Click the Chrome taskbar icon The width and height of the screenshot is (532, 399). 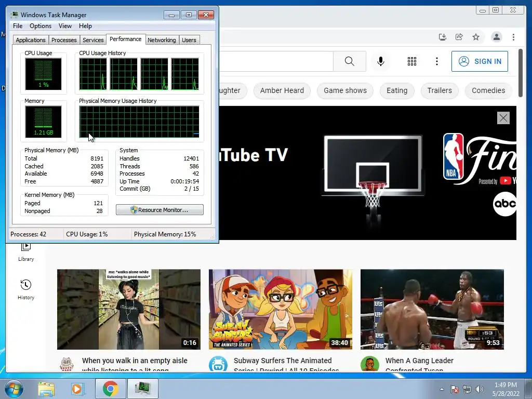[110, 389]
